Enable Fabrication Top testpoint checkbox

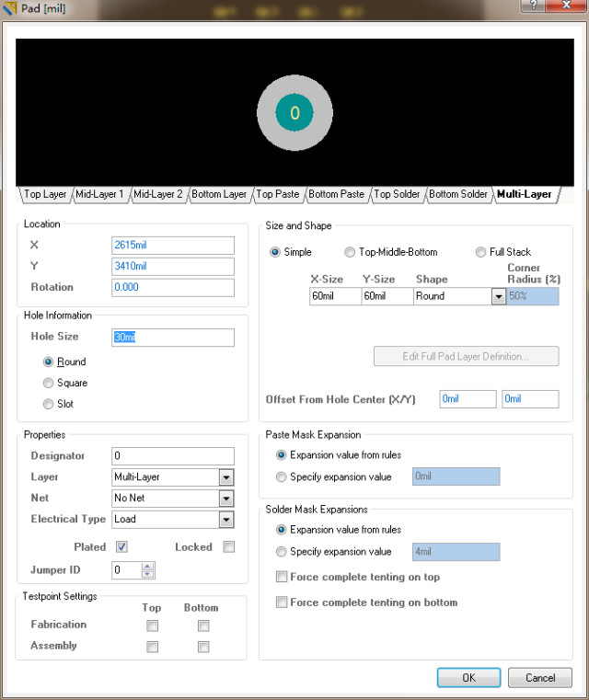tap(153, 625)
